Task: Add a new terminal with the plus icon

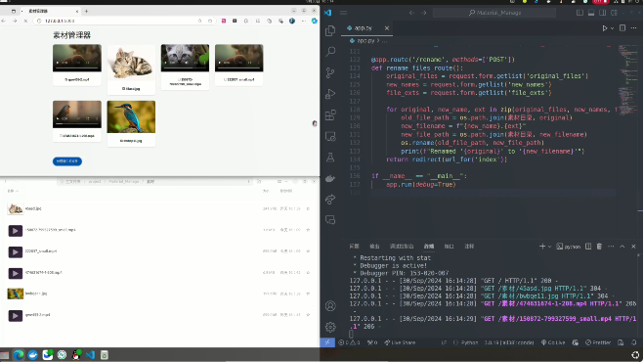Action: point(542,247)
